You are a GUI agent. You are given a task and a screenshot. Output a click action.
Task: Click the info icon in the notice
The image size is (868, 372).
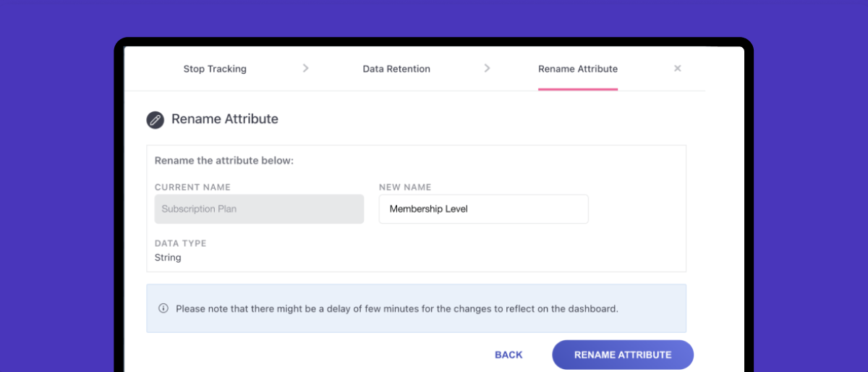163,308
